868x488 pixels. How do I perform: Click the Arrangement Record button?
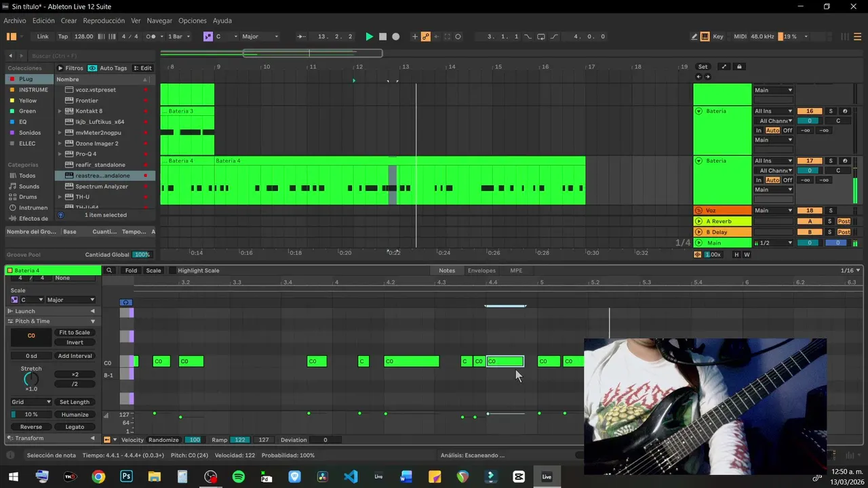(x=396, y=37)
